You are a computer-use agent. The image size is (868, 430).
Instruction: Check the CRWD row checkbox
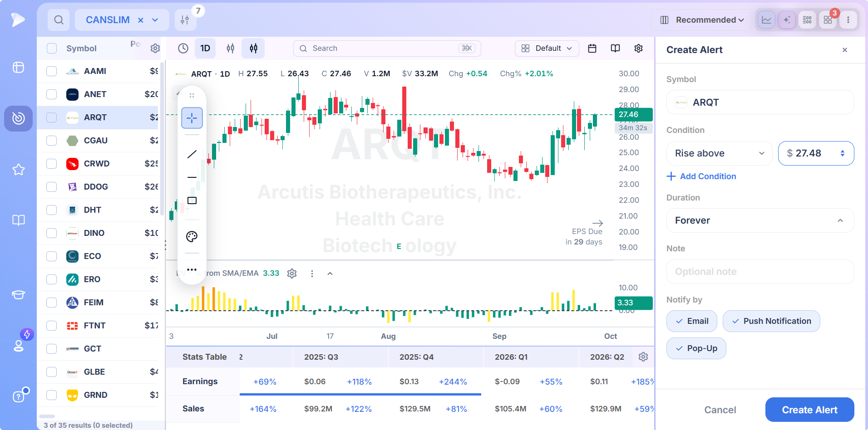[52, 164]
